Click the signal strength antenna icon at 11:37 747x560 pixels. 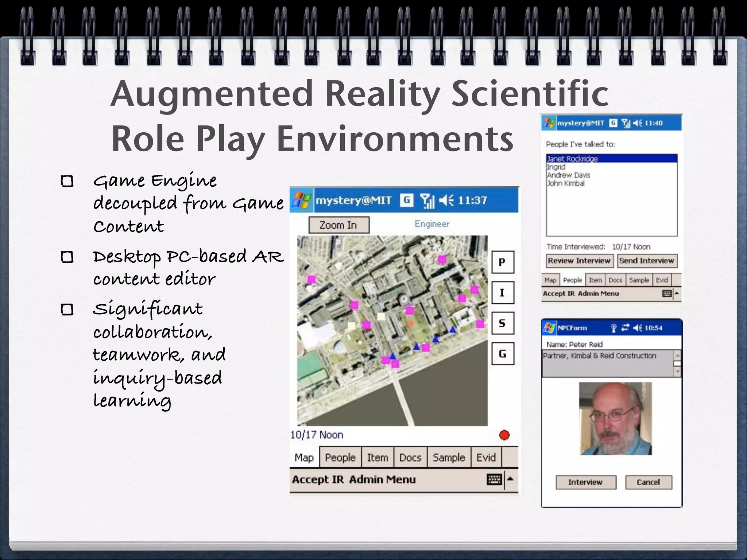click(427, 201)
